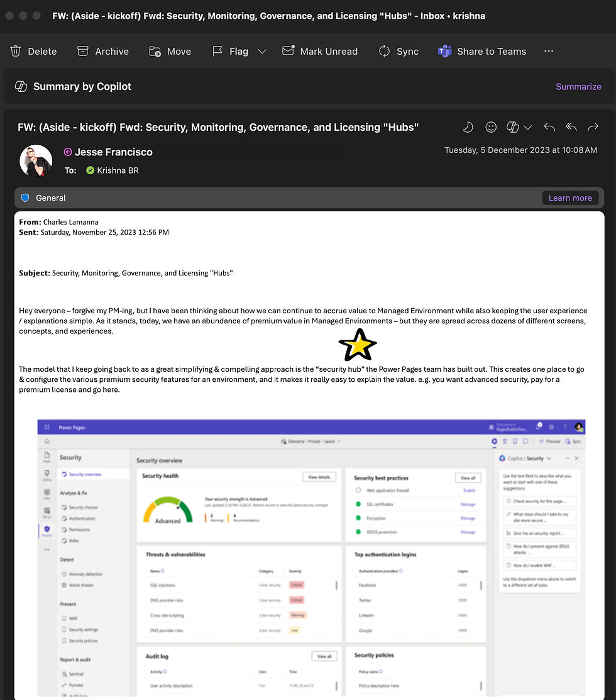The width and height of the screenshot is (616, 700).
Task: Share the email to Teams
Action: pyautogui.click(x=482, y=52)
